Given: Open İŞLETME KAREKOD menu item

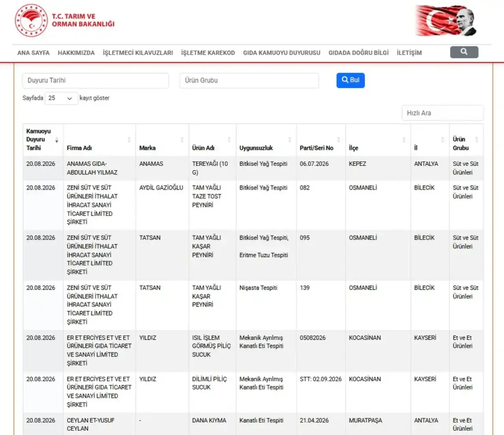Looking at the screenshot, I should pyautogui.click(x=208, y=53).
